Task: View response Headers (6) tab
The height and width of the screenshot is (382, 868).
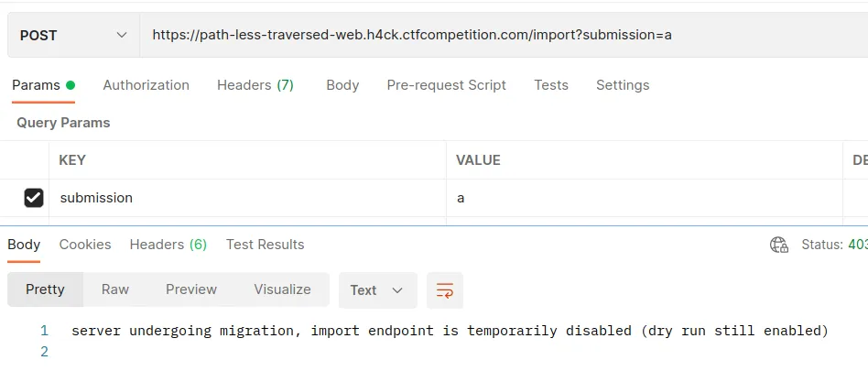Action: 168,245
